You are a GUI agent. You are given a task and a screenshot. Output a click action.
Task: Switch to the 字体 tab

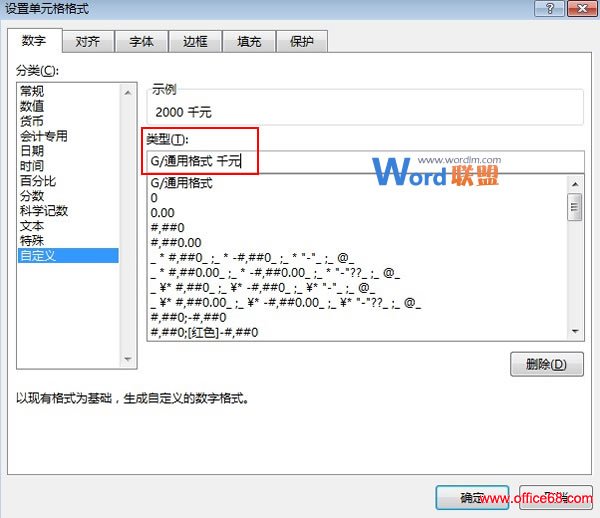tap(142, 41)
